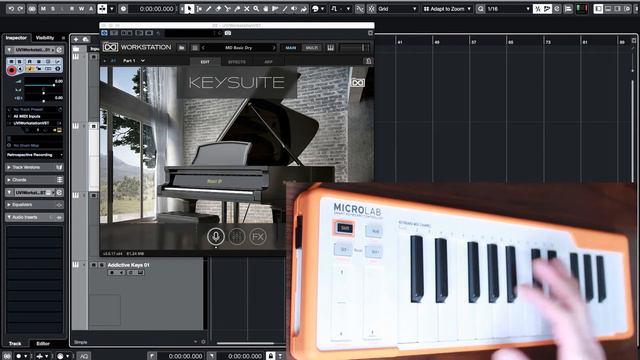Select the Object Selection arrow tool

tap(189, 9)
